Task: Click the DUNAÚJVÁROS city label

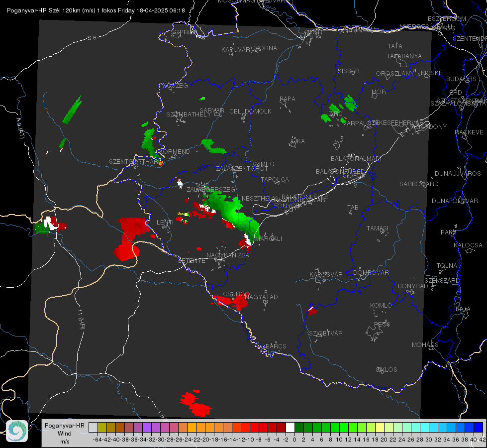Action: (458, 174)
